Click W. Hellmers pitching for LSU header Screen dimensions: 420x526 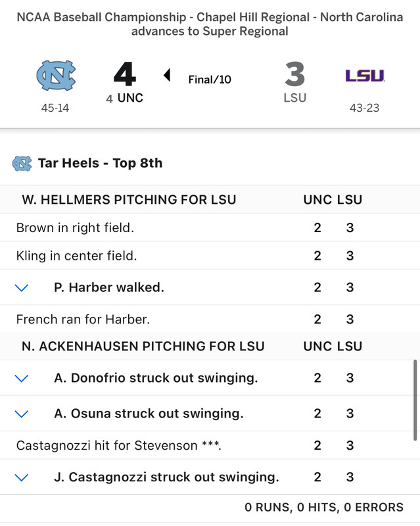[129, 200]
